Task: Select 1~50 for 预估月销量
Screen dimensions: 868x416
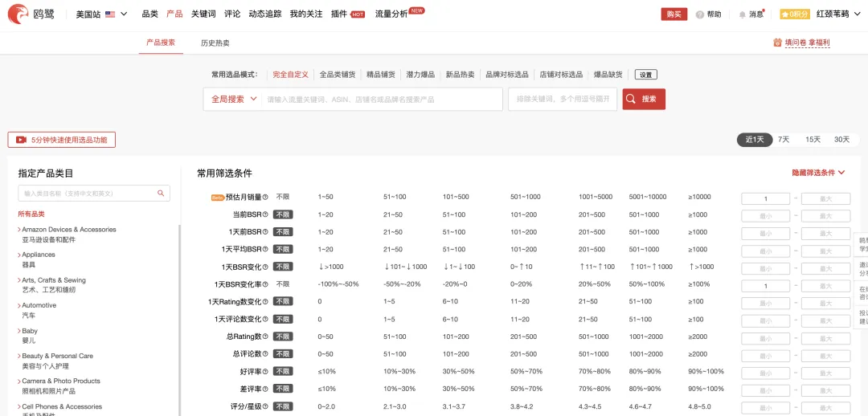Action: 325,197
